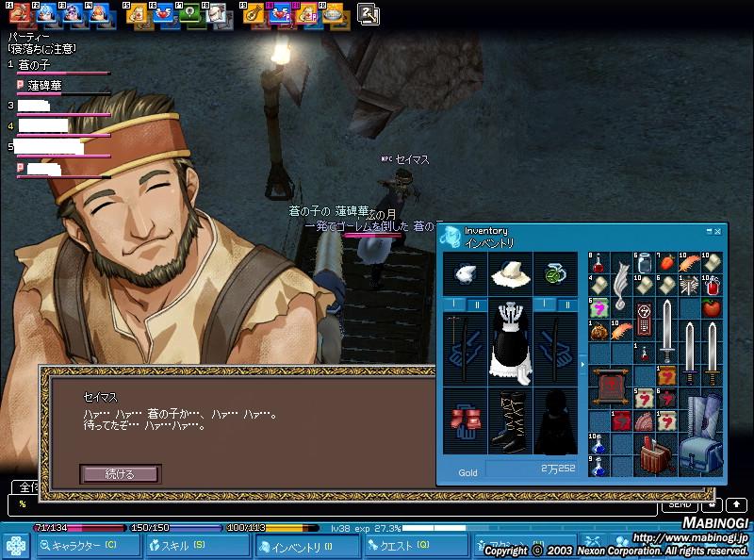Select the red hanging scroll banner item
The width and height of the screenshot is (754, 560).
pyautogui.click(x=610, y=387)
